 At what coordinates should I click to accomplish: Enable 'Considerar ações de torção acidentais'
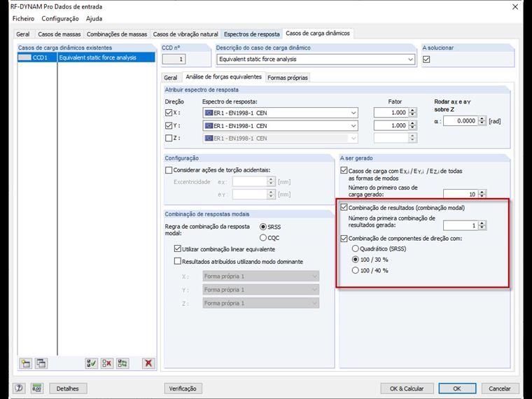pyautogui.click(x=169, y=170)
